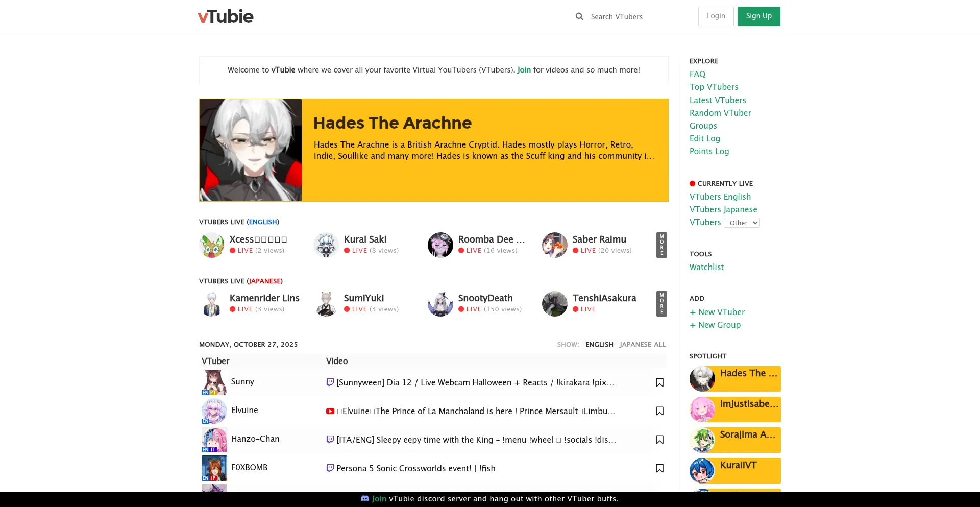Bookmark Elvuine's video row
Viewport: 980px width, 507px height.
(x=659, y=411)
